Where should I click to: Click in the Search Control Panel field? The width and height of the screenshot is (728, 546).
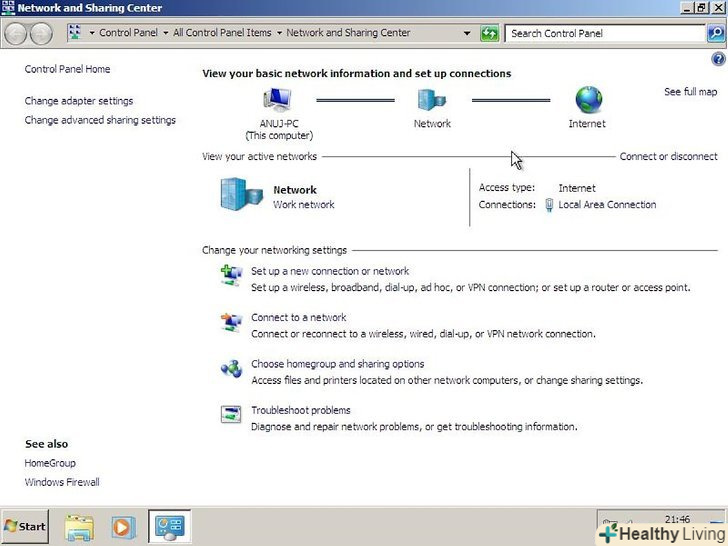pos(605,33)
